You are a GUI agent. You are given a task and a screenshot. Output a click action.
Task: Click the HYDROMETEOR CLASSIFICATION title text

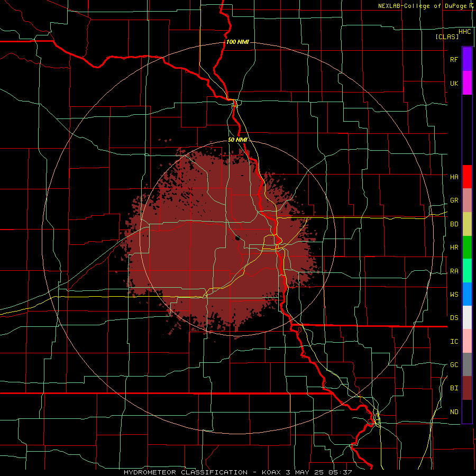coord(186,472)
